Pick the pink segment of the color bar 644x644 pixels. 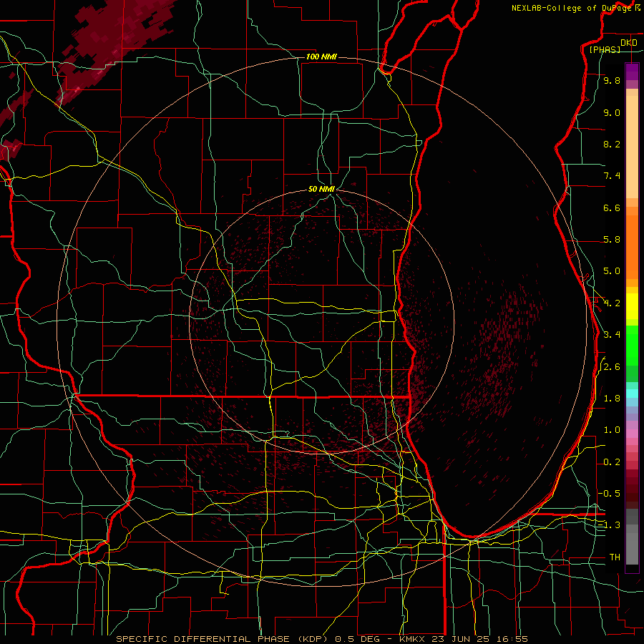click(x=632, y=434)
